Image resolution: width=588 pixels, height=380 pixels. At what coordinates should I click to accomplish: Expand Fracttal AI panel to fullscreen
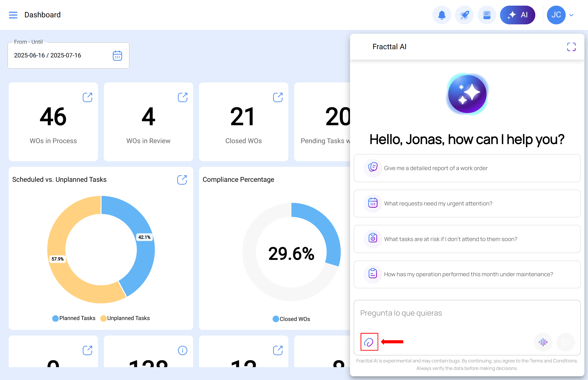point(571,47)
